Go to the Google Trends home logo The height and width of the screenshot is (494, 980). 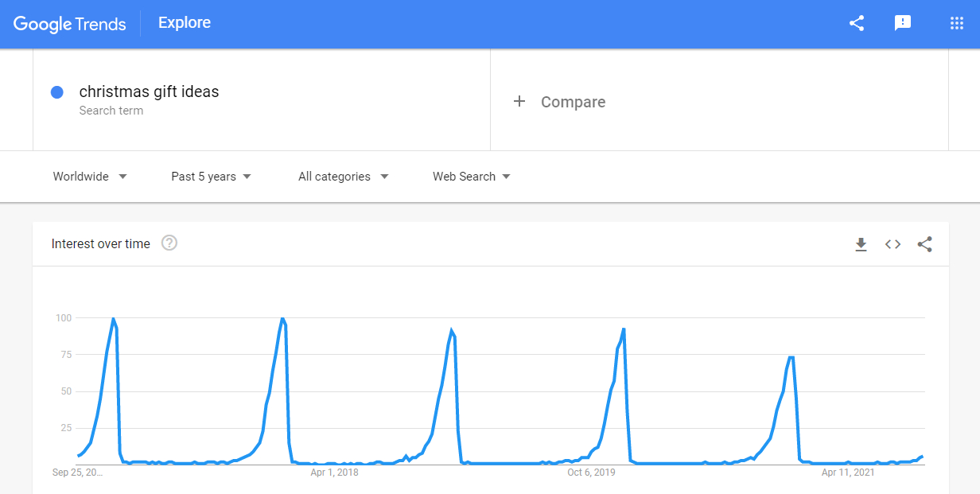[x=70, y=24]
